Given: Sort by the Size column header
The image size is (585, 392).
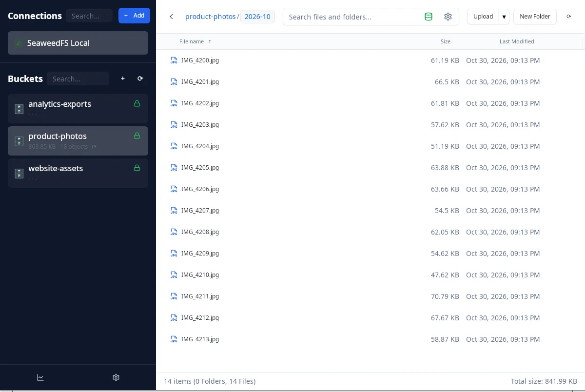Looking at the screenshot, I should (446, 41).
